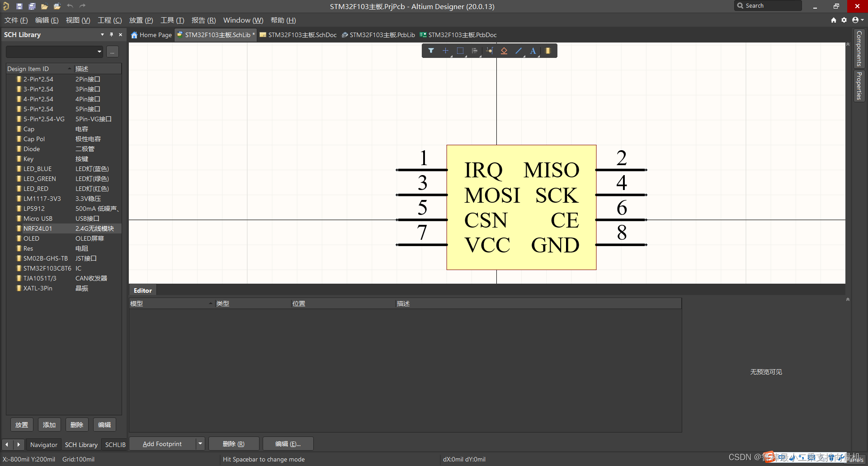Open the 放置 (P) menu

tap(141, 20)
